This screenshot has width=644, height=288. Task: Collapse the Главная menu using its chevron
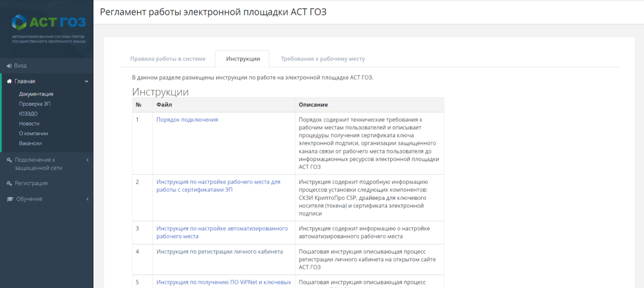[86, 81]
